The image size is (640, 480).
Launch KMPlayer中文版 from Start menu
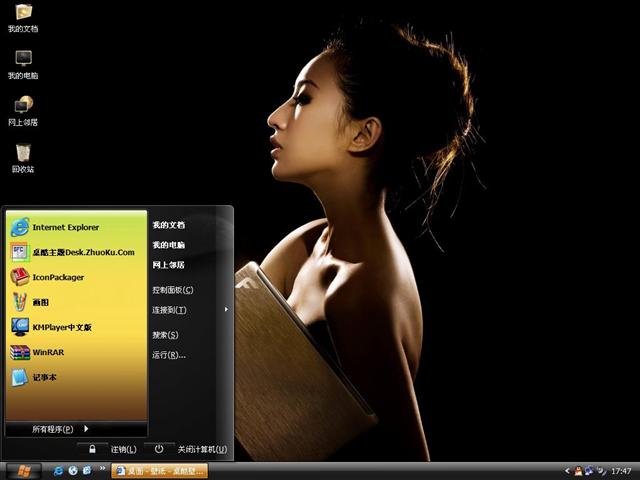76,327
